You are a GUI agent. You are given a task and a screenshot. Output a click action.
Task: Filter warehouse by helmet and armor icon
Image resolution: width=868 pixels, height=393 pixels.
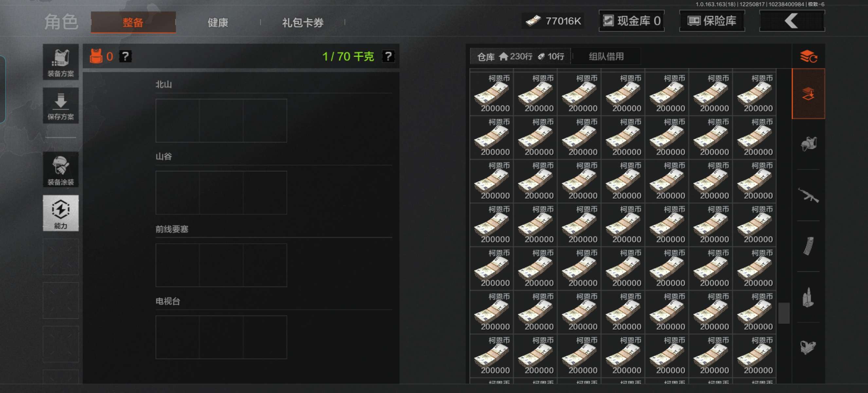click(x=808, y=144)
